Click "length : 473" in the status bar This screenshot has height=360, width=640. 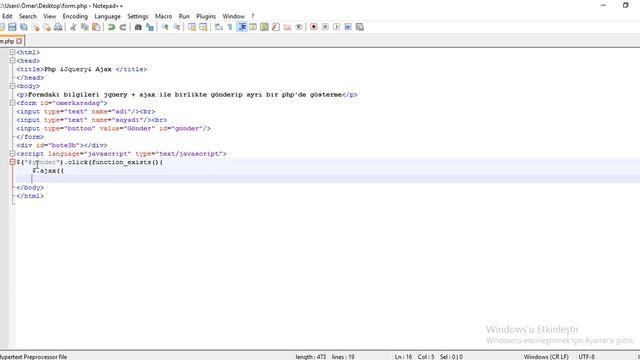311,357
